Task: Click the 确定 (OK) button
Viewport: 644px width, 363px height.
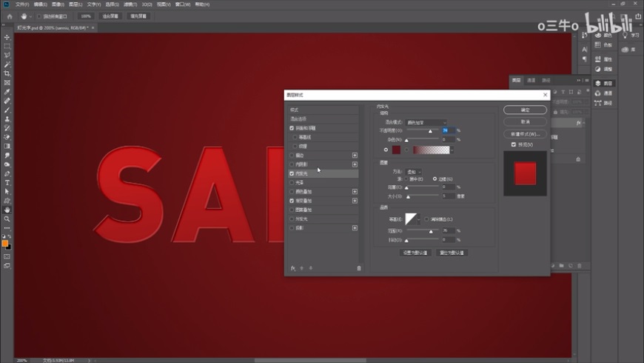Action: 524,110
